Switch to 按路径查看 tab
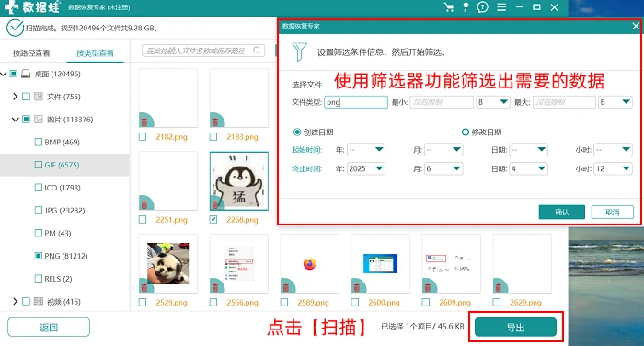 (31, 53)
